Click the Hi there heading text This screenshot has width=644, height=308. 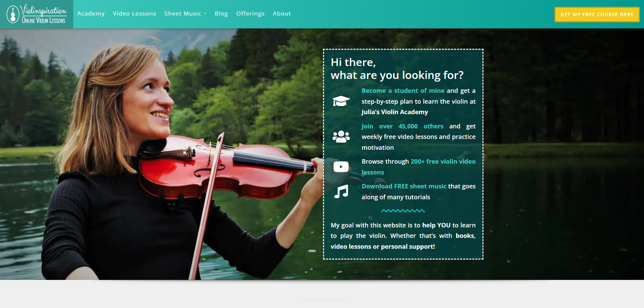[x=353, y=62]
